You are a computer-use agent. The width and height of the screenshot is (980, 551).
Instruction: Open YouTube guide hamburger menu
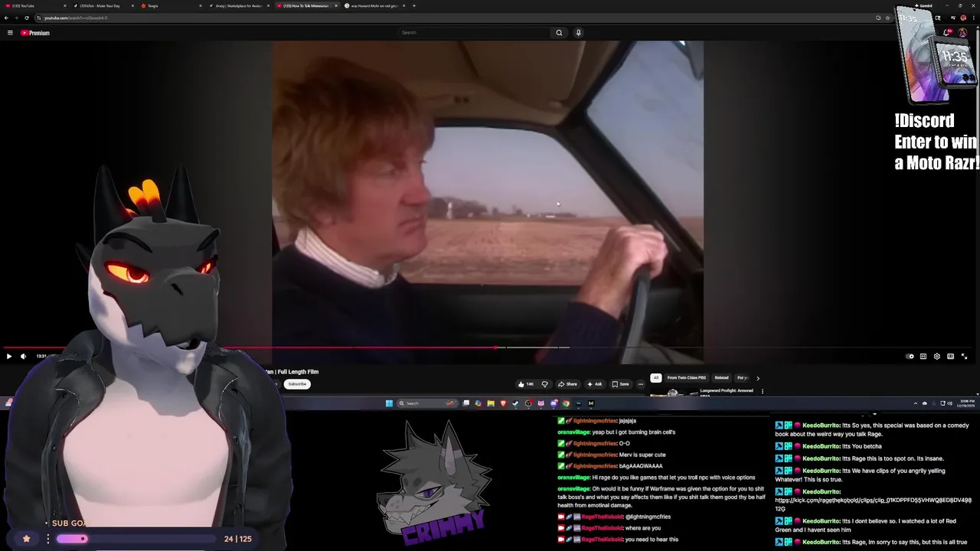(10, 33)
